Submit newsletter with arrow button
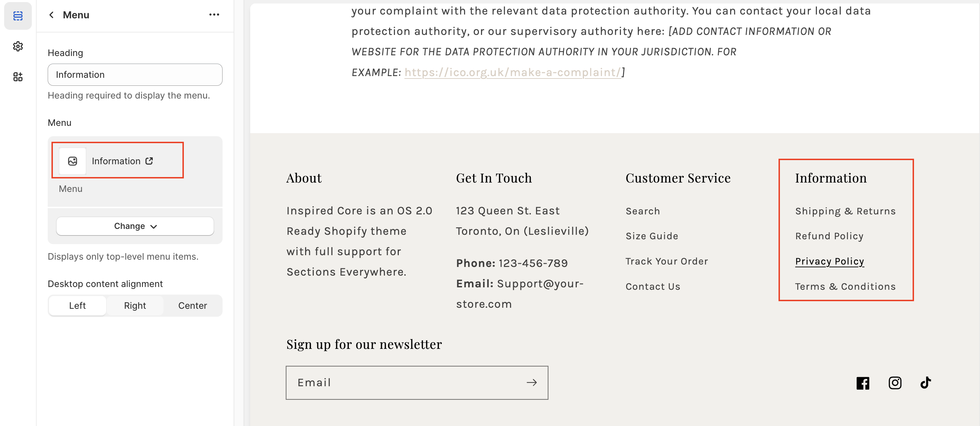The height and width of the screenshot is (426, 980). click(531, 382)
